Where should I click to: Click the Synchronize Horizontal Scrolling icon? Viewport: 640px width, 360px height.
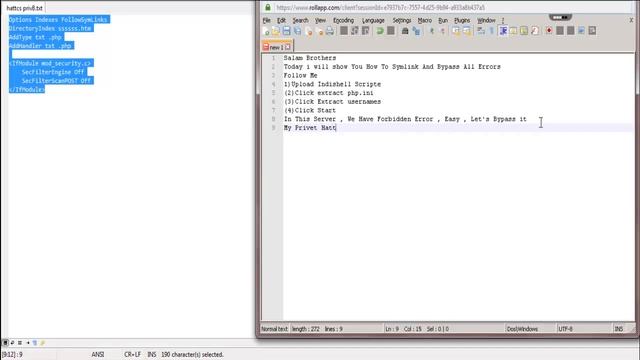[467, 31]
